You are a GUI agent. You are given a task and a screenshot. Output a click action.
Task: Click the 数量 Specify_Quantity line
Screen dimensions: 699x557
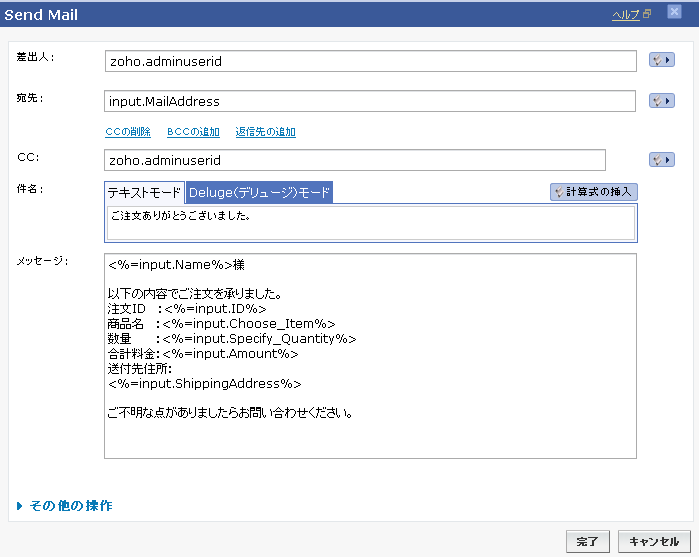pos(232,339)
